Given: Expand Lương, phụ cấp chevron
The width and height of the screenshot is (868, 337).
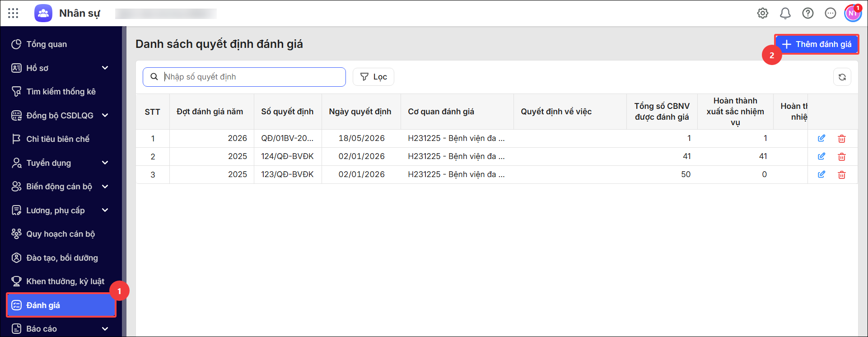Looking at the screenshot, I should [105, 210].
